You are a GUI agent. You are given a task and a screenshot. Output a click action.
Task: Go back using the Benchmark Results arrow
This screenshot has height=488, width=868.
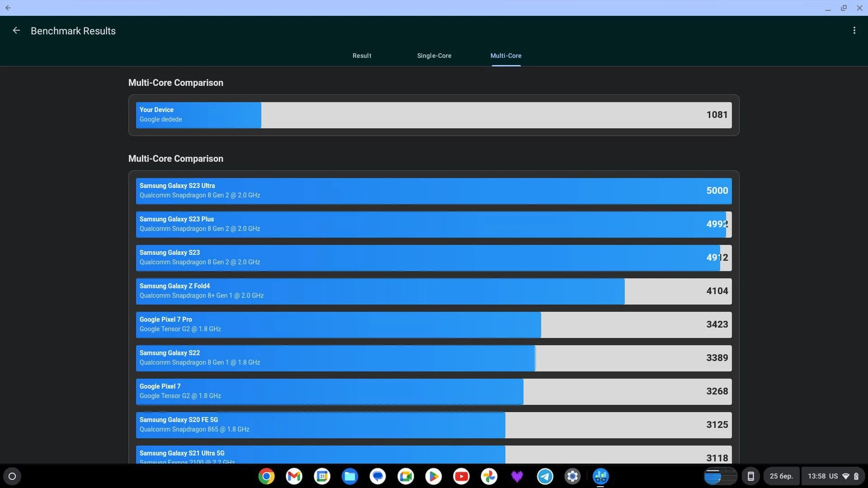pos(16,31)
